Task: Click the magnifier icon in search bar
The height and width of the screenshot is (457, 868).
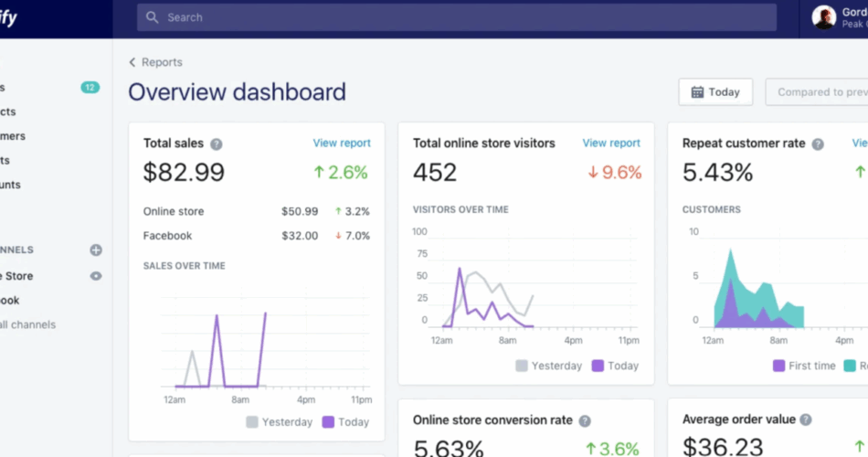Action: (x=152, y=17)
